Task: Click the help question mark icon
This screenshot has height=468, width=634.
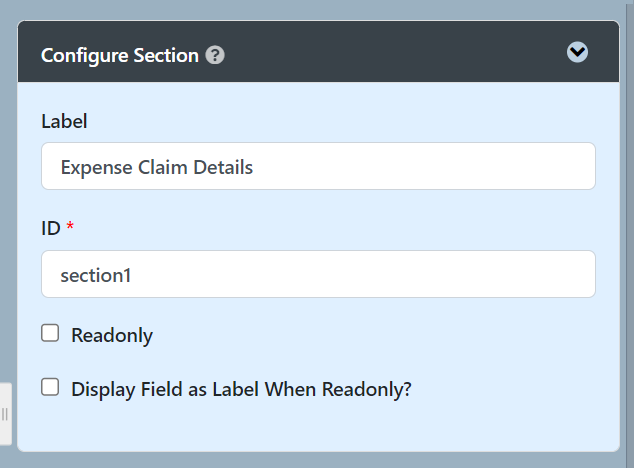Action: click(215, 55)
